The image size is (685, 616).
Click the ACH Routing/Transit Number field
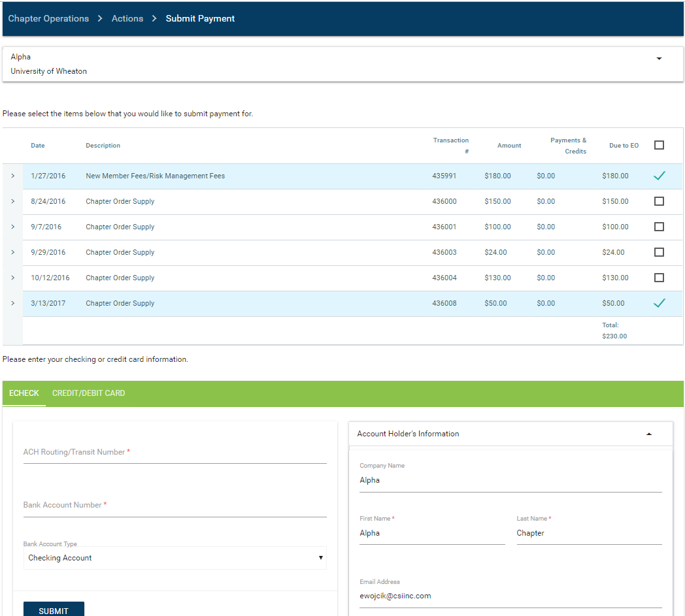coord(175,453)
